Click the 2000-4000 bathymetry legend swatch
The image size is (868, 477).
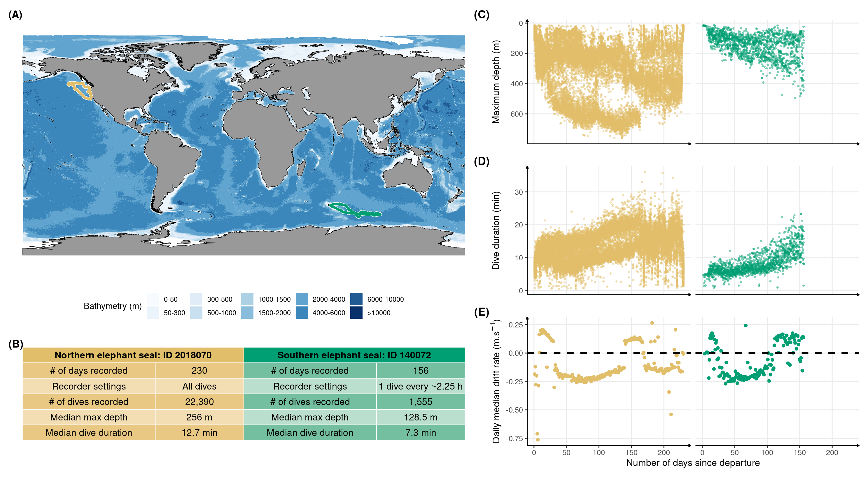[x=302, y=299]
